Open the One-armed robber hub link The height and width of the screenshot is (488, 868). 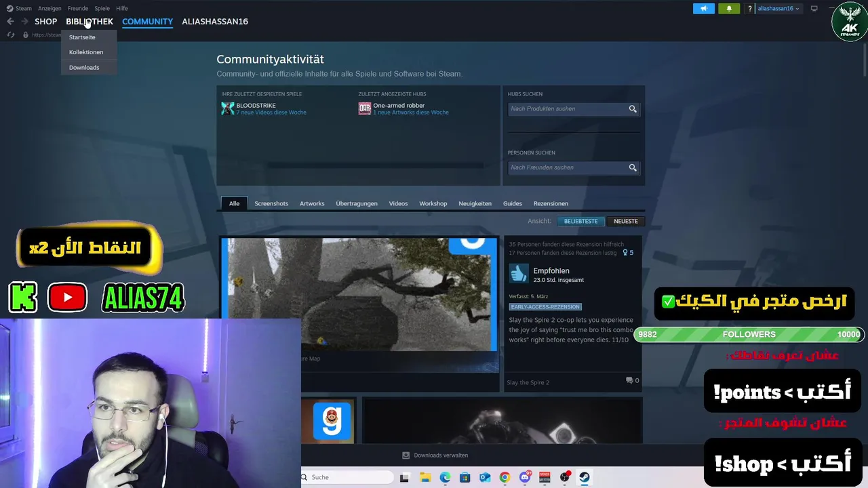tap(399, 106)
